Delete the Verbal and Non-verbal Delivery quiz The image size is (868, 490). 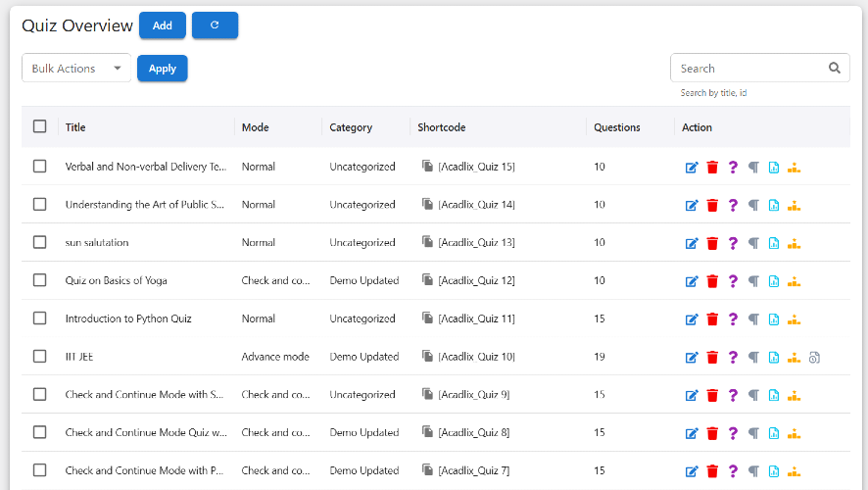tap(712, 168)
